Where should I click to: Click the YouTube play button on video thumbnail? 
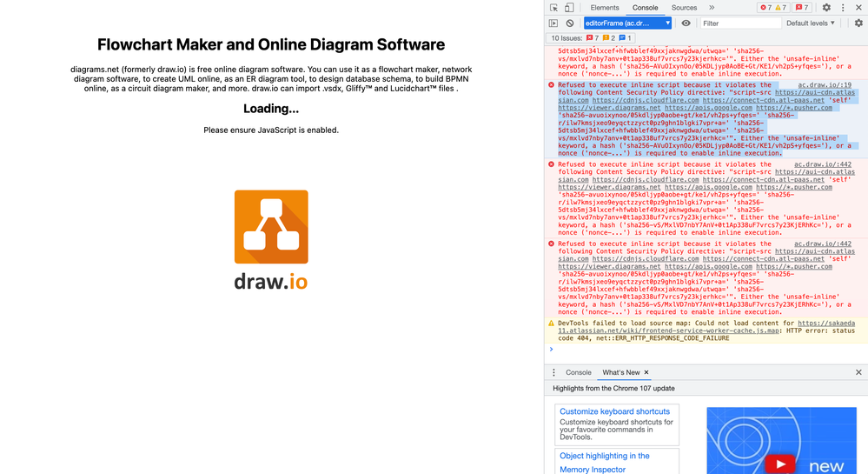pyautogui.click(x=780, y=464)
